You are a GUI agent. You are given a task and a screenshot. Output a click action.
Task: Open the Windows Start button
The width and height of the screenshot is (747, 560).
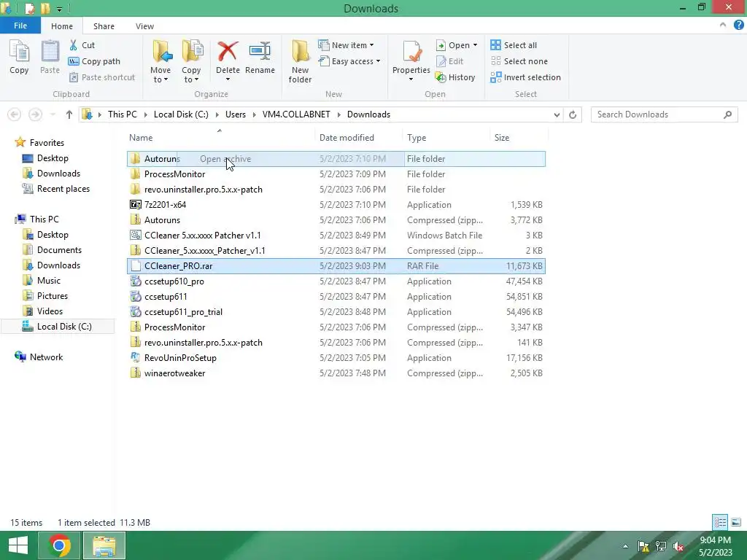[18, 545]
